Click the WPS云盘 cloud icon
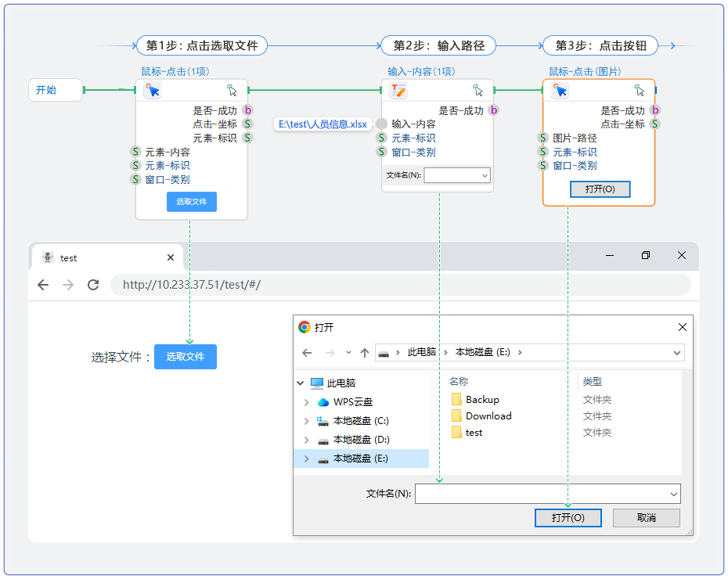 pos(323,402)
